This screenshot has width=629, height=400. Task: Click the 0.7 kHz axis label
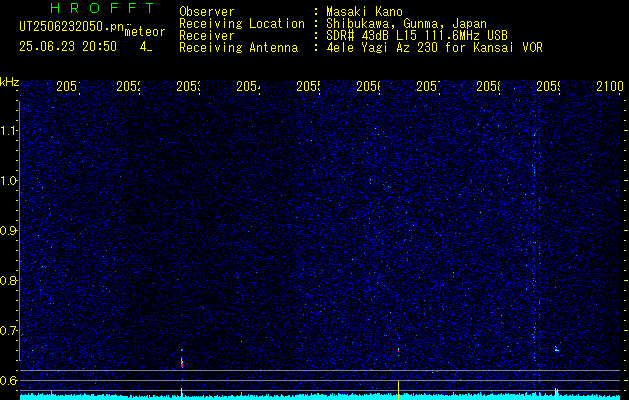click(x=8, y=331)
